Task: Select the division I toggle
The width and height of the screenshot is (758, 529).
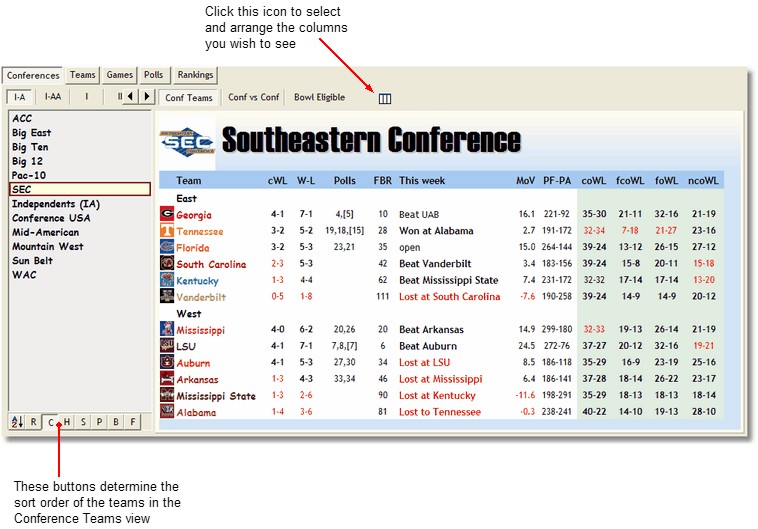Action: pos(87,97)
